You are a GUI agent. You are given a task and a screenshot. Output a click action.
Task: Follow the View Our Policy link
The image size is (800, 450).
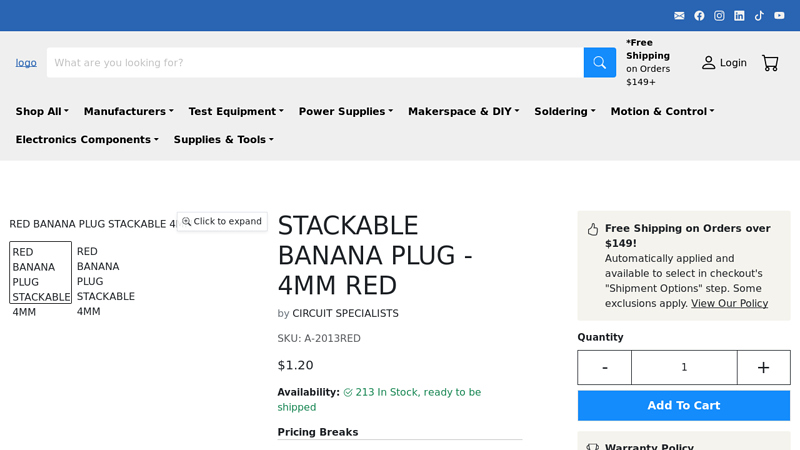[729, 304]
